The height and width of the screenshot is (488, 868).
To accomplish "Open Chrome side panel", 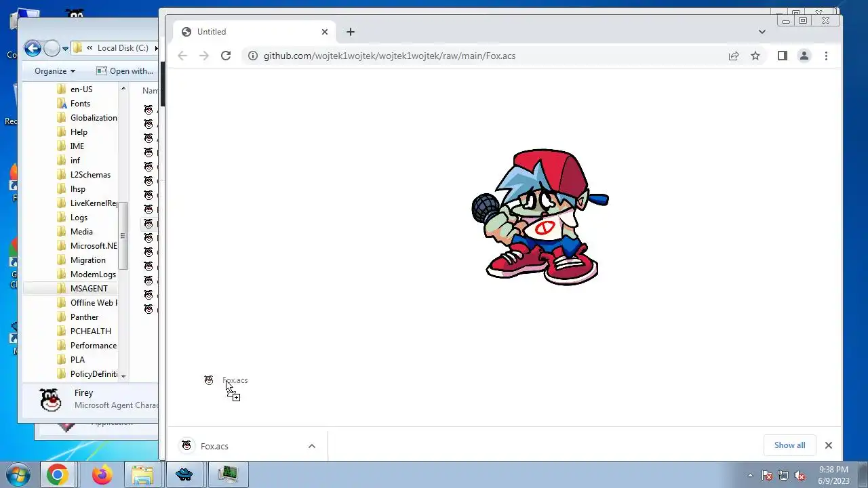I will pos(782,56).
